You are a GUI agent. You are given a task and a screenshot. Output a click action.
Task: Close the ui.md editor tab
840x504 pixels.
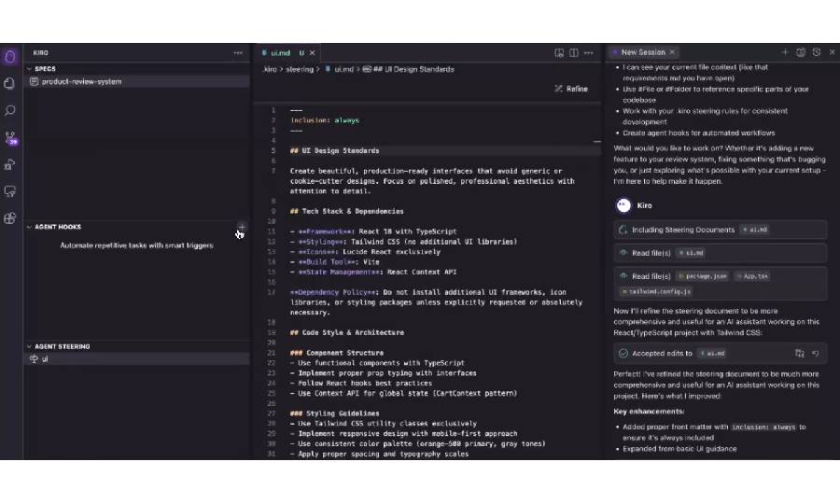pos(313,53)
